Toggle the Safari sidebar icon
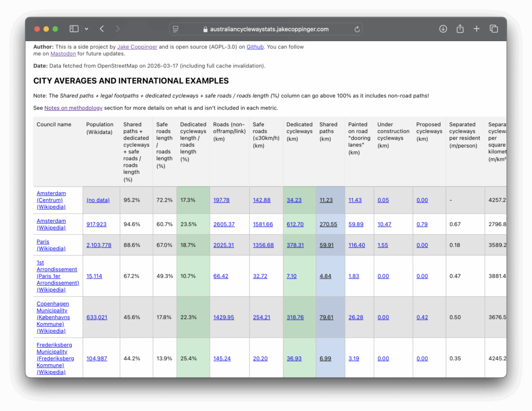This screenshot has height=411, width=532. tap(74, 29)
